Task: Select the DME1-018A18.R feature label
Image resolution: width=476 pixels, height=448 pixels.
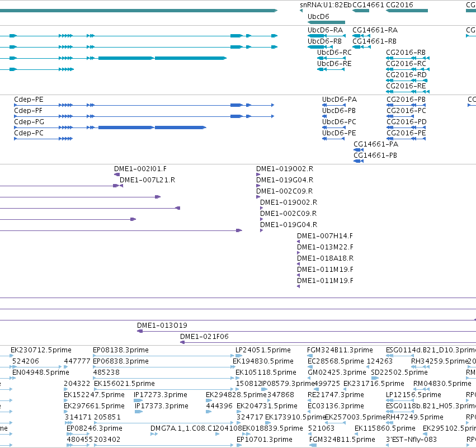Action: click(x=325, y=258)
